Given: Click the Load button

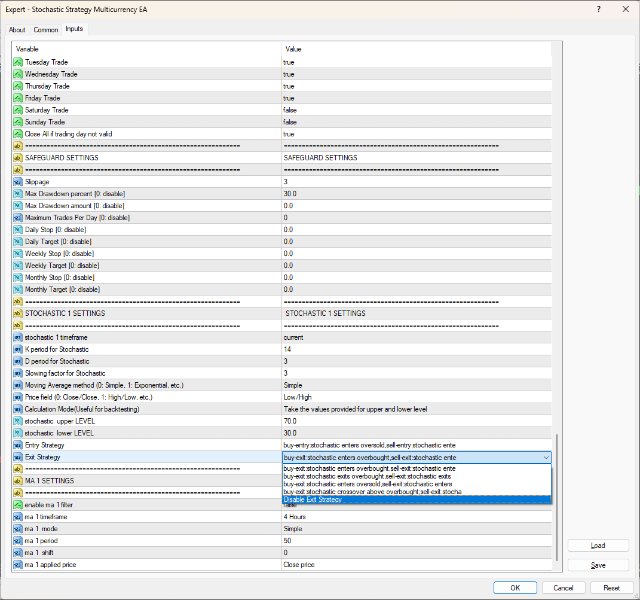Looking at the screenshot, I should tap(598, 546).
